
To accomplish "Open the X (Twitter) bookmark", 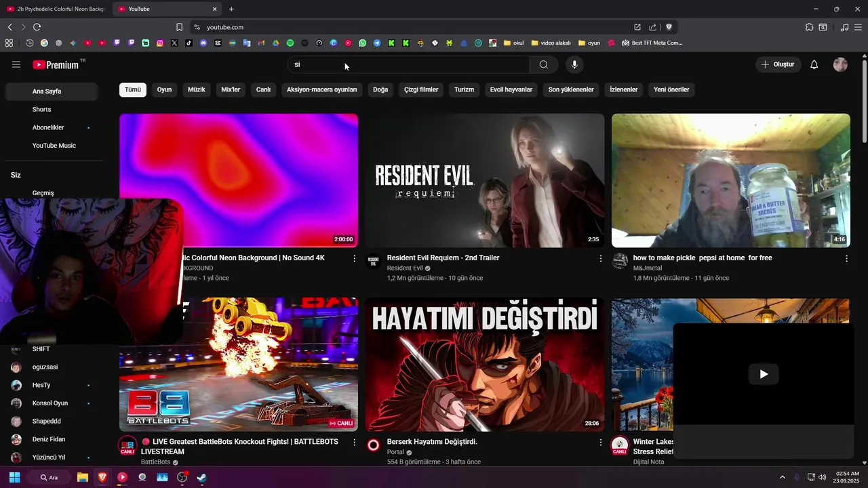I will click(174, 43).
